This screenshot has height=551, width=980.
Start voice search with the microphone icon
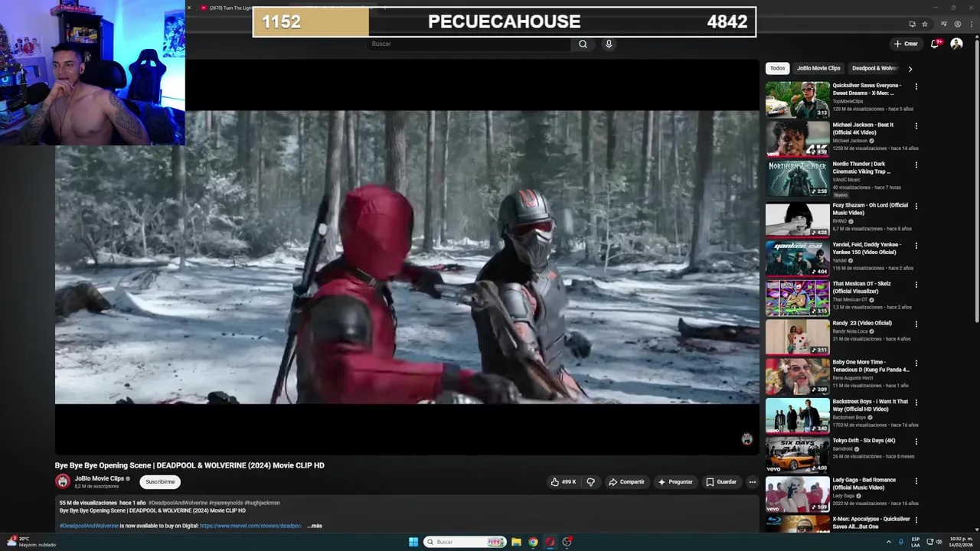(609, 44)
